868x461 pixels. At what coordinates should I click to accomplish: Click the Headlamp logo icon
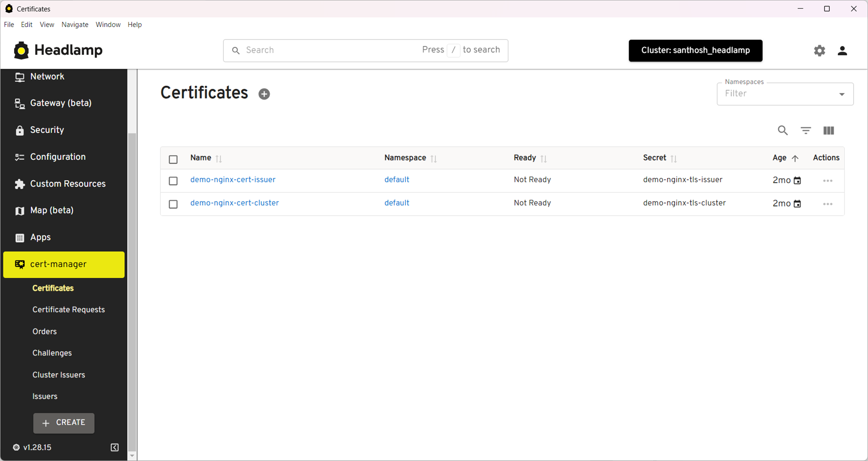tap(21, 51)
